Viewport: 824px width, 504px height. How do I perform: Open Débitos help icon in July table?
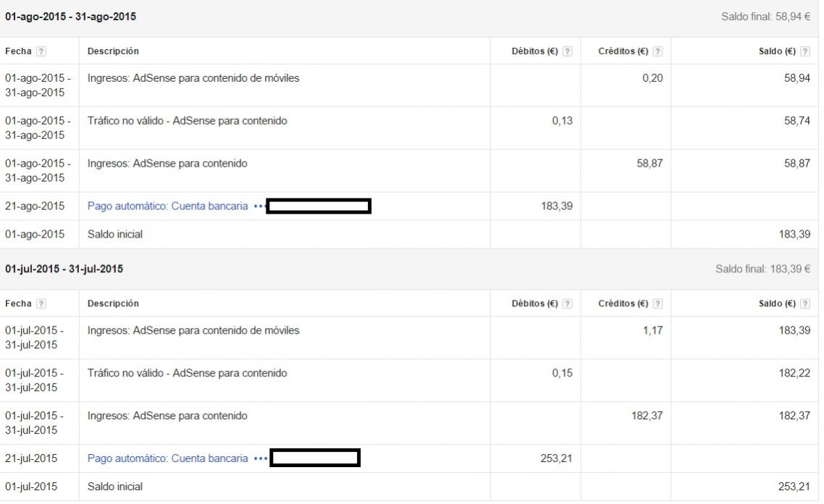(x=567, y=304)
